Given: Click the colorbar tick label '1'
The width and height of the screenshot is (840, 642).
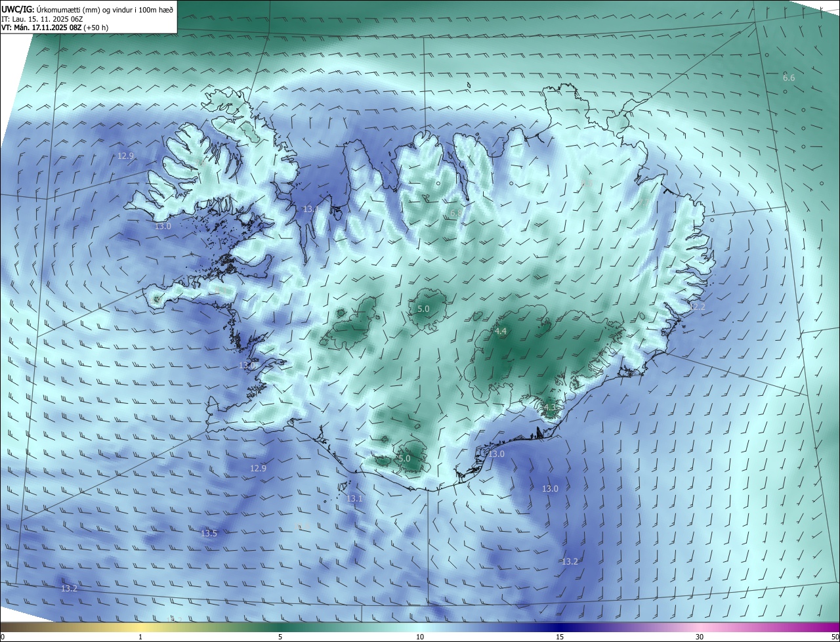Looking at the screenshot, I should tap(140, 637).
